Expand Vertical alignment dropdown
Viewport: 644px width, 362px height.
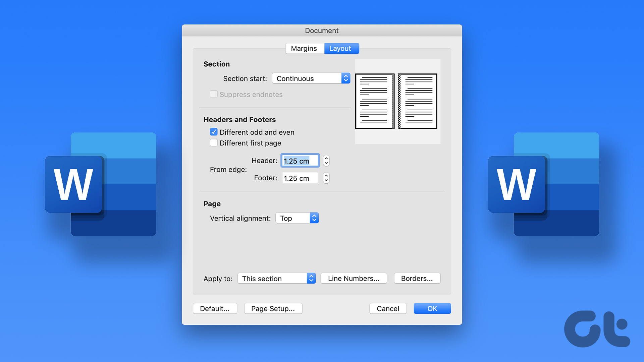(x=297, y=218)
